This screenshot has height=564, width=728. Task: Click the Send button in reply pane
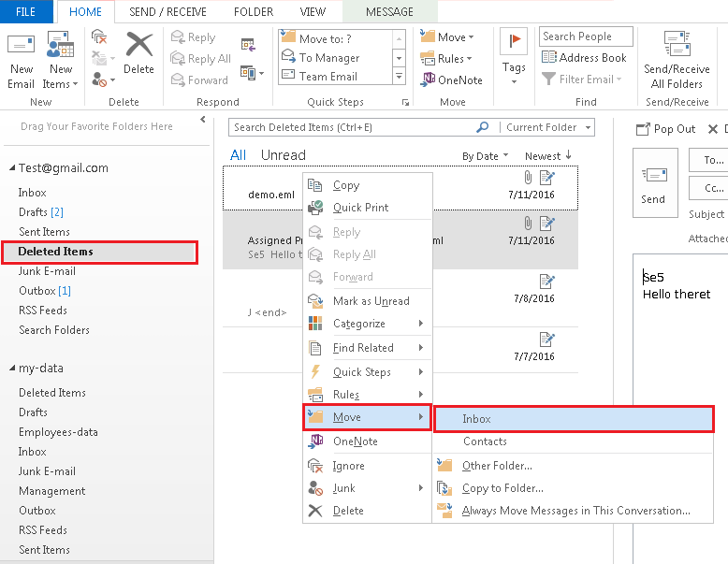point(655,183)
